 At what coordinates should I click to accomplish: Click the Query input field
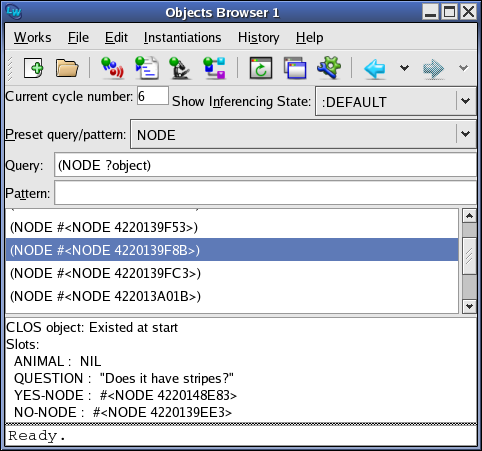(x=265, y=165)
